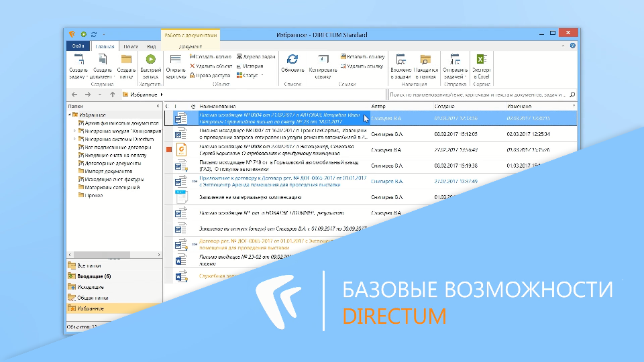Screen dimensions: 644x362
Task: Show История in the ribbon
Action: [x=250, y=66]
